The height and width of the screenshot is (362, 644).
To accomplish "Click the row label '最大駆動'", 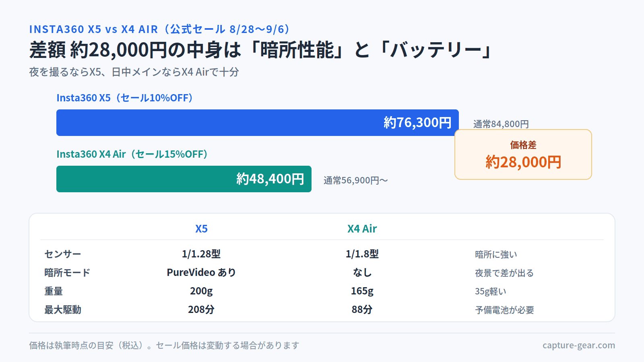I will pyautogui.click(x=63, y=309).
